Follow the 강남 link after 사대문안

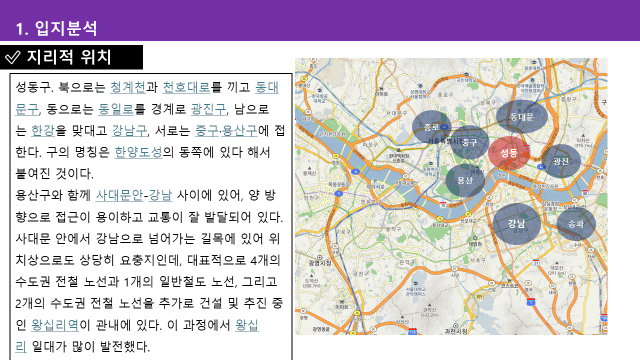coord(160,195)
